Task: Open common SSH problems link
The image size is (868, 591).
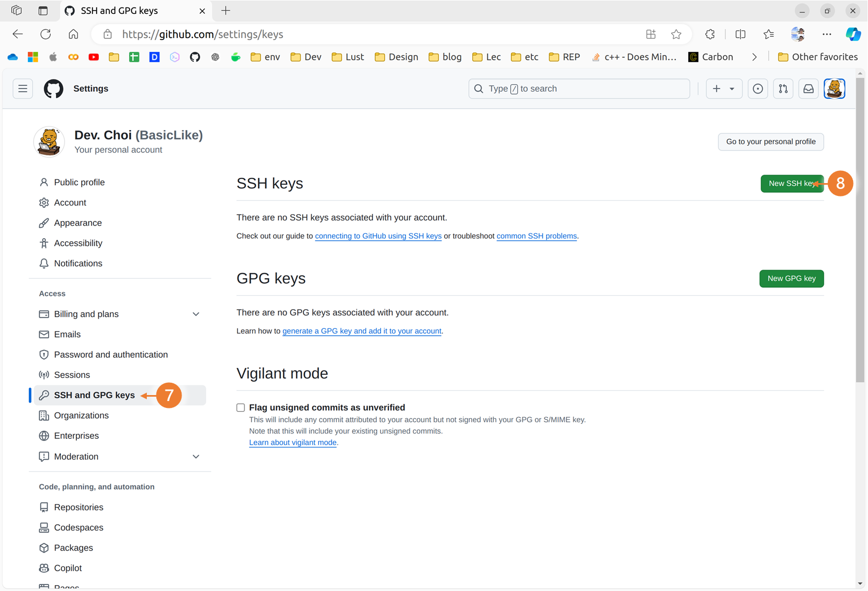Action: 536,236
